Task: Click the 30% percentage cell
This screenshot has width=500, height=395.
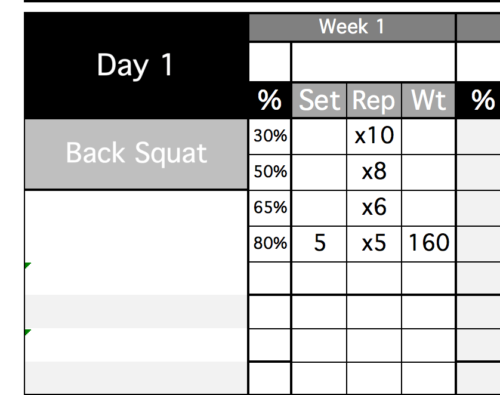Action: [270, 136]
